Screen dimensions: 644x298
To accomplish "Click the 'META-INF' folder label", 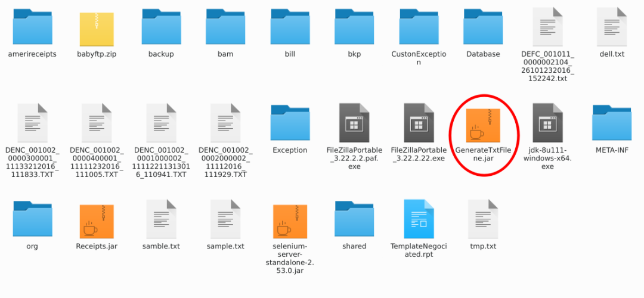I will point(612,150).
